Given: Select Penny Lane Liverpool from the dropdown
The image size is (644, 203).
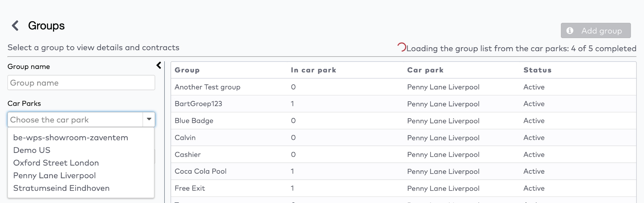Looking at the screenshot, I should [54, 175].
